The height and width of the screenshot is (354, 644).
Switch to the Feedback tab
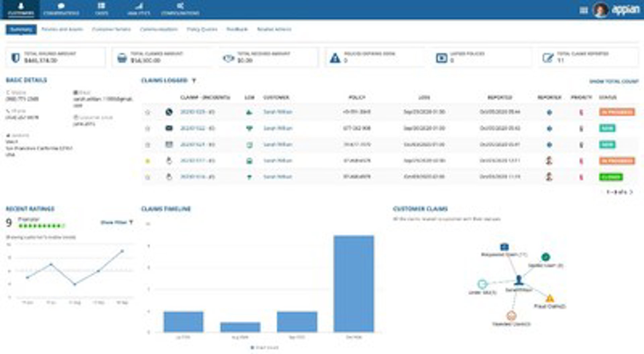[x=237, y=29]
